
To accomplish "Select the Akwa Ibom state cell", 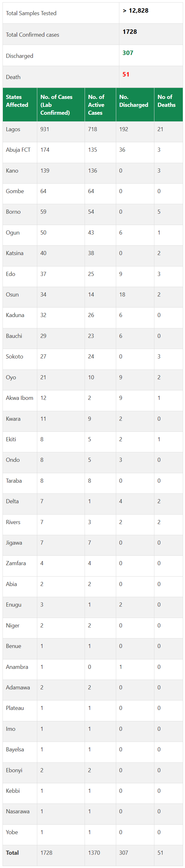I will [20, 398].
